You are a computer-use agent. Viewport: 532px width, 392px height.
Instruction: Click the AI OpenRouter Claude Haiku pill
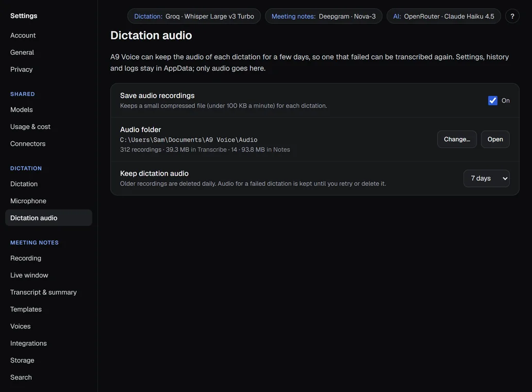pos(443,16)
